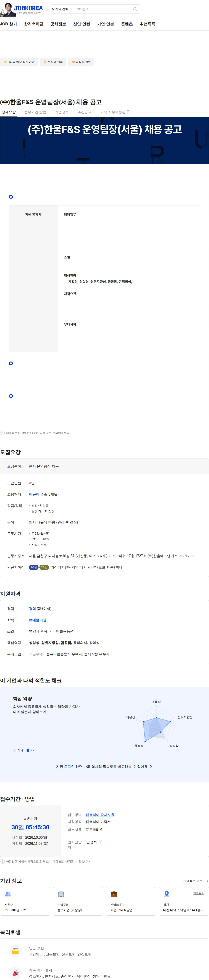Select the 접수기간·방법 tab
Image resolution: width=209 pixels, height=980 pixels.
tap(35, 112)
